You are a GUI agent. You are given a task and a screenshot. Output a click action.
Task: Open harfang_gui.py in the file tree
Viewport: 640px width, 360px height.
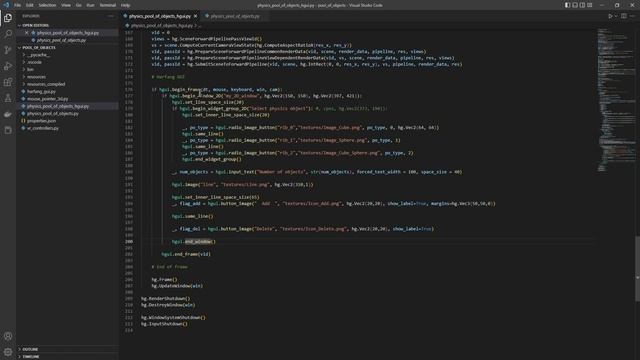(x=41, y=91)
